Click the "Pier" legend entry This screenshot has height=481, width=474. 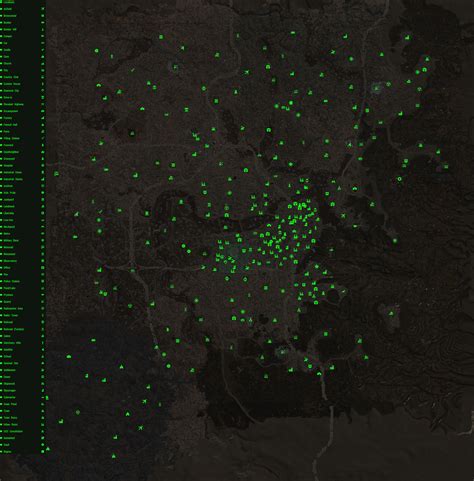point(6,275)
